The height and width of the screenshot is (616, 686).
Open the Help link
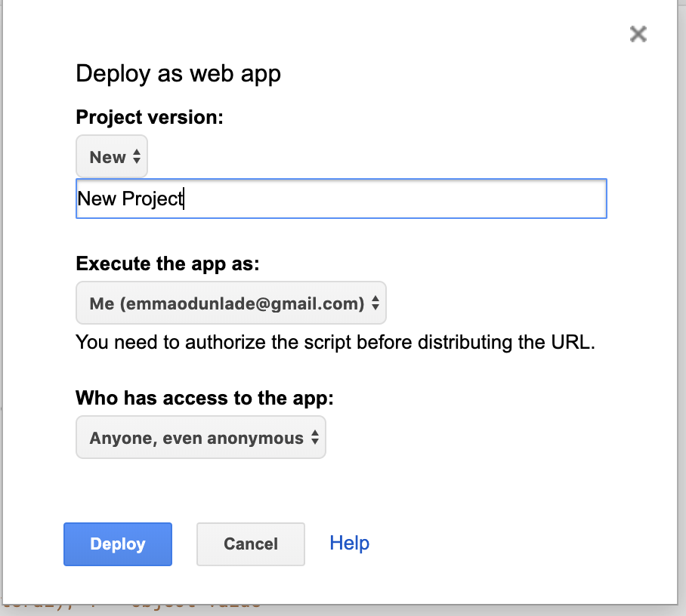349,543
